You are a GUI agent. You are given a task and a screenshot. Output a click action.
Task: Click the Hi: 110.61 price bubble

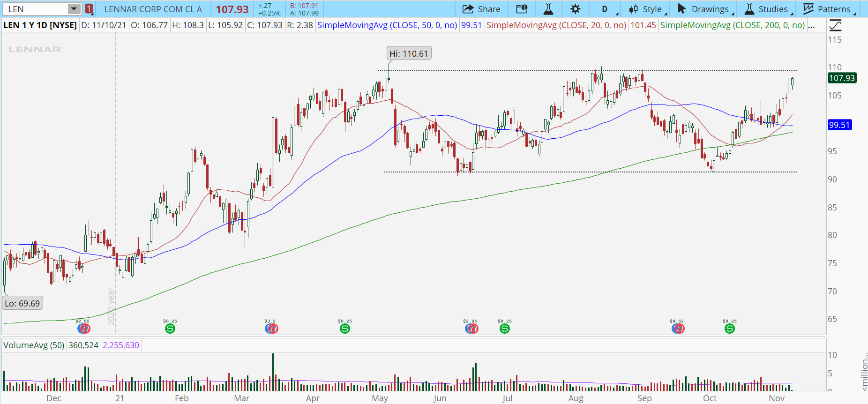point(409,53)
